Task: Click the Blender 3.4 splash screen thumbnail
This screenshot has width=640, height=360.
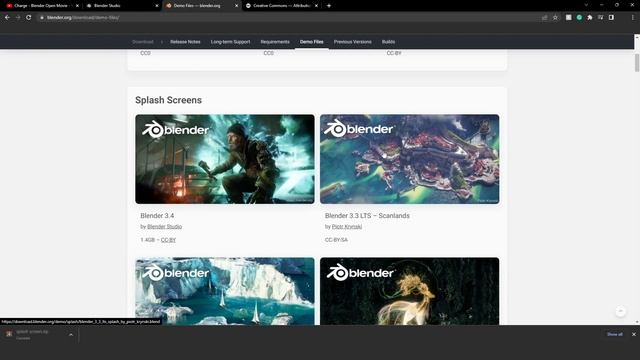Action: [225, 159]
